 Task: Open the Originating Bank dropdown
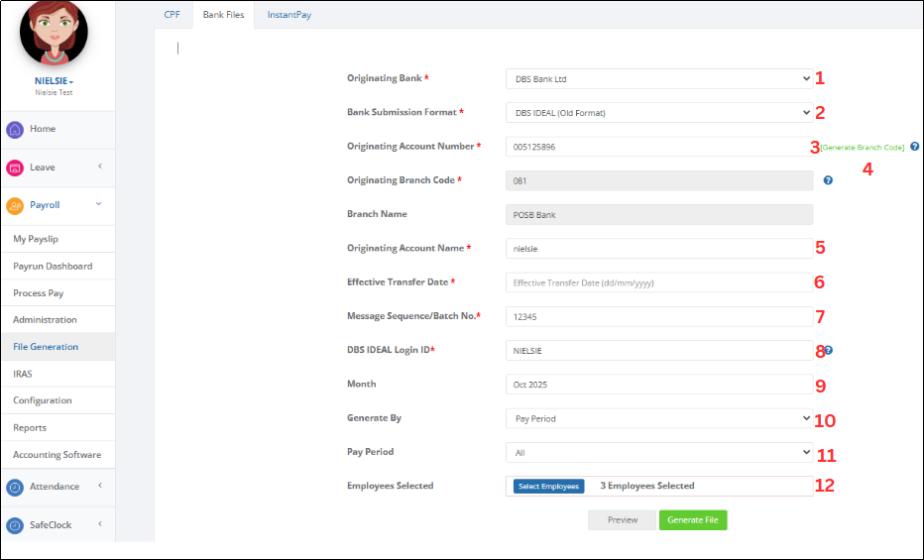[659, 79]
